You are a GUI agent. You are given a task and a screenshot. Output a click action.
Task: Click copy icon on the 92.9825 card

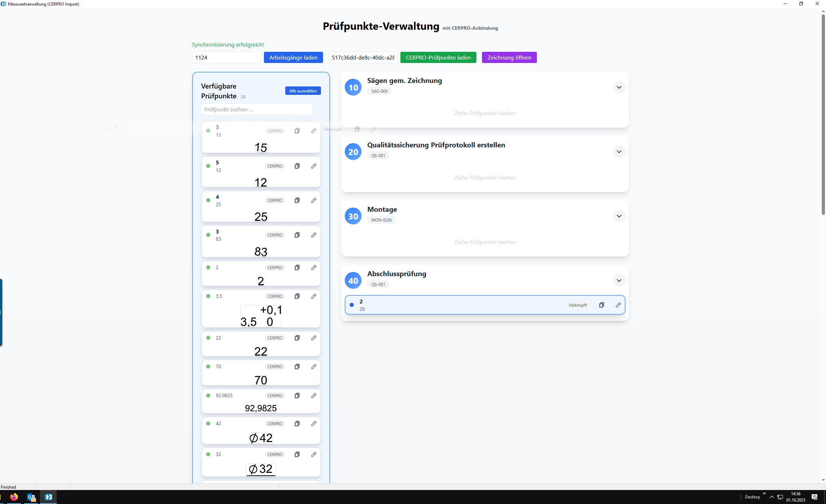pyautogui.click(x=297, y=396)
